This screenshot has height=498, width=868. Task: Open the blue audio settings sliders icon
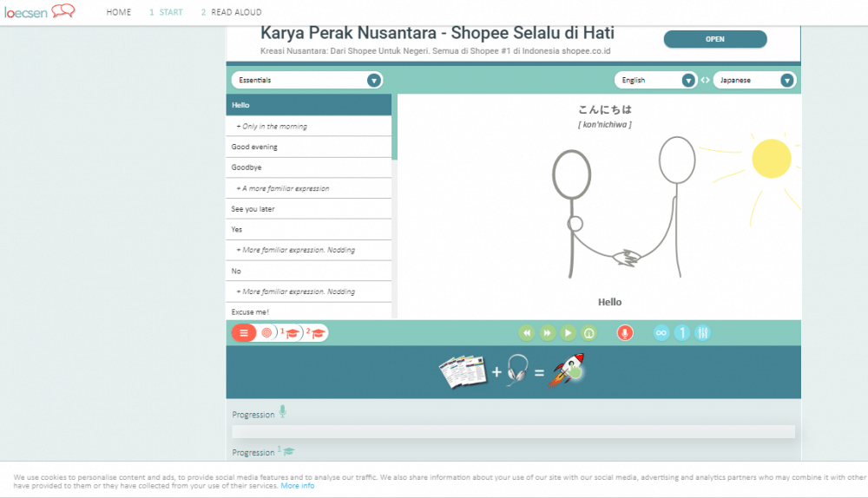[x=703, y=332]
